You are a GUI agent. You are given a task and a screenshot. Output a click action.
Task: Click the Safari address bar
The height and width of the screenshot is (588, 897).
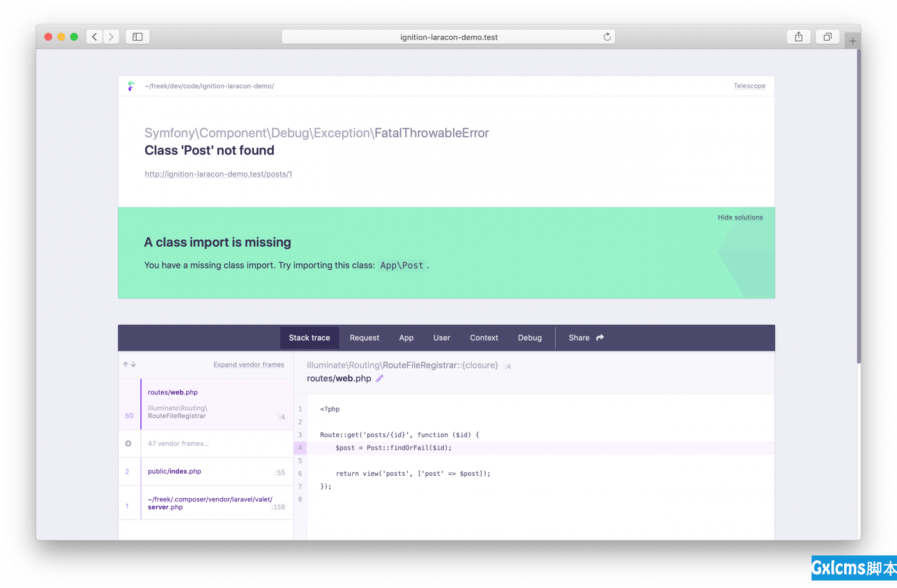click(x=448, y=37)
